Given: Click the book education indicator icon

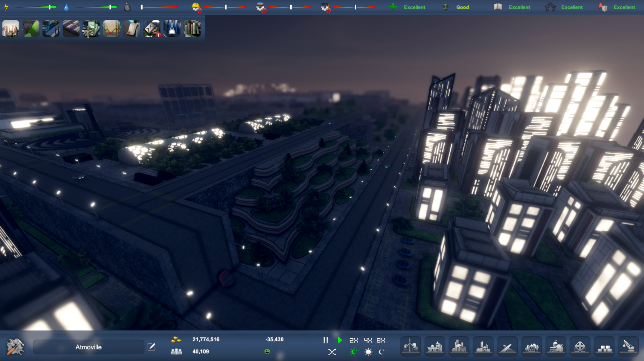Looking at the screenshot, I should pos(498,7).
